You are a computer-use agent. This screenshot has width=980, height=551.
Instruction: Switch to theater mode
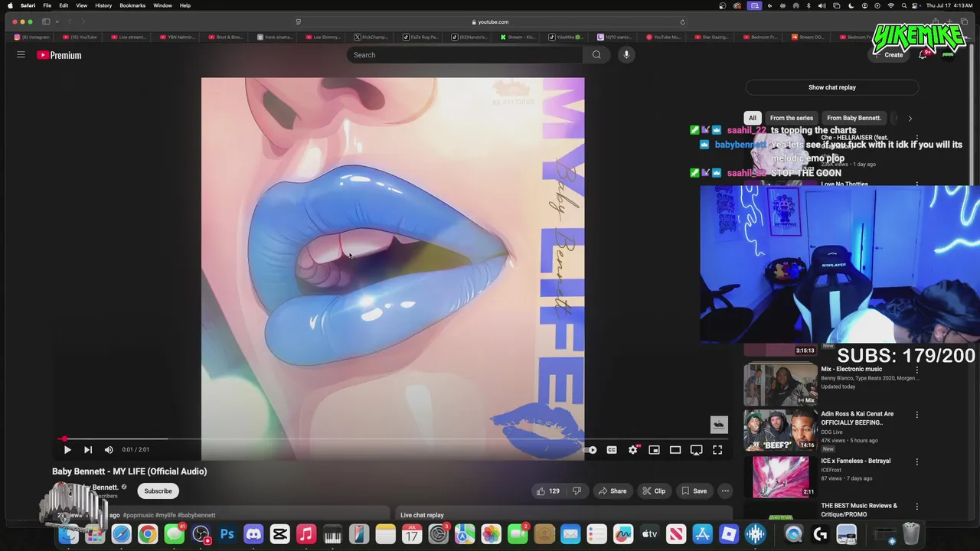[675, 450]
